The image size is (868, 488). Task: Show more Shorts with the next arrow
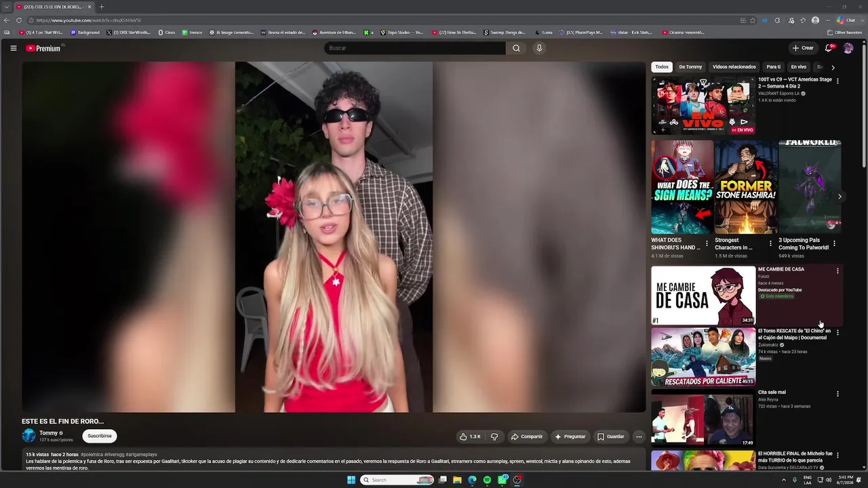[840, 197]
